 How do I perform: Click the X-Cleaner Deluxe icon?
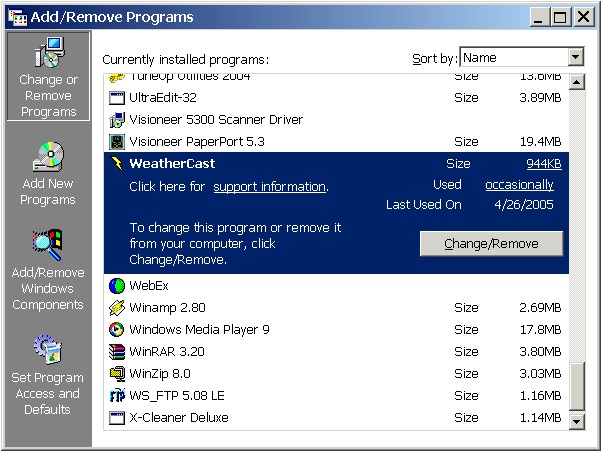point(117,418)
